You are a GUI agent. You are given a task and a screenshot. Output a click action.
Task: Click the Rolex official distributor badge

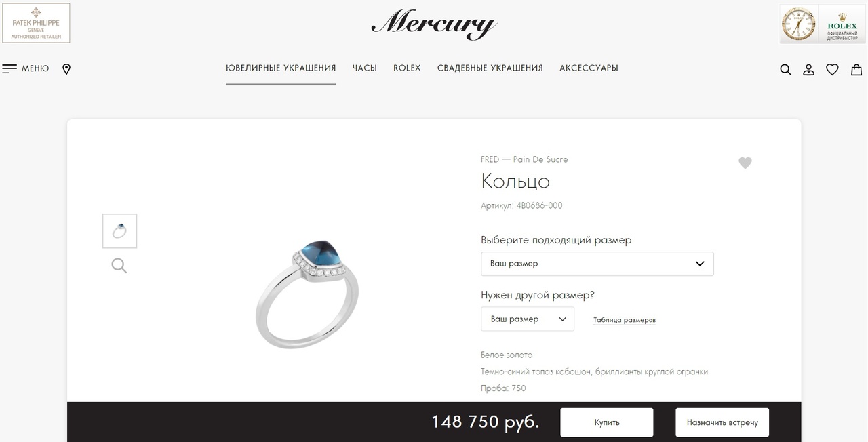(823, 24)
